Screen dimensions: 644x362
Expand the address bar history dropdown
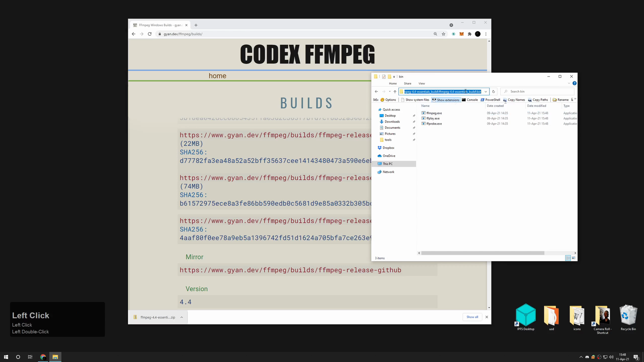coord(486,92)
